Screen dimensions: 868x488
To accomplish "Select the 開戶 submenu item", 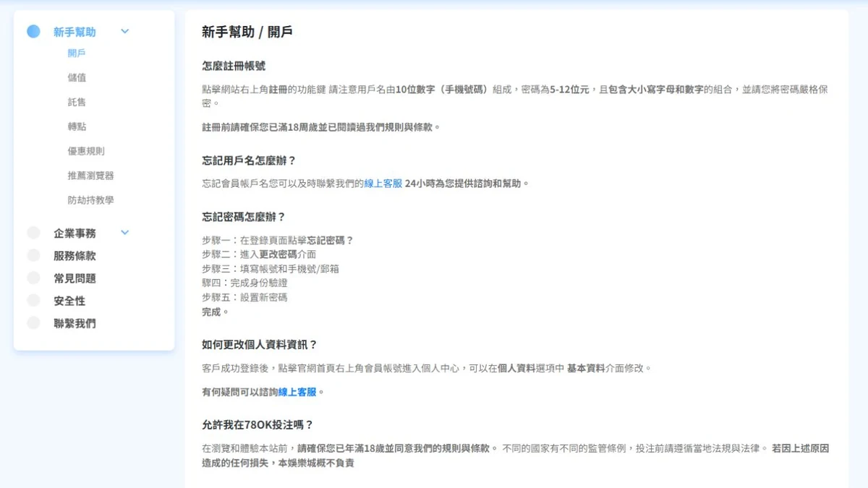I will [77, 53].
